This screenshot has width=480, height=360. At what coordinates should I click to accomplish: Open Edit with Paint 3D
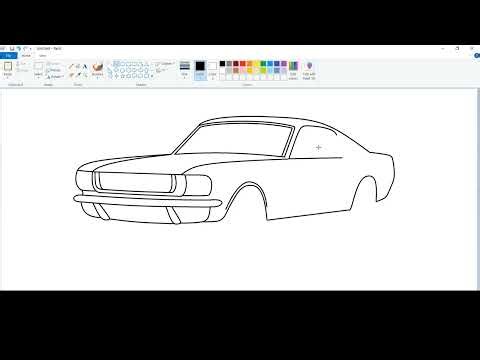click(309, 70)
